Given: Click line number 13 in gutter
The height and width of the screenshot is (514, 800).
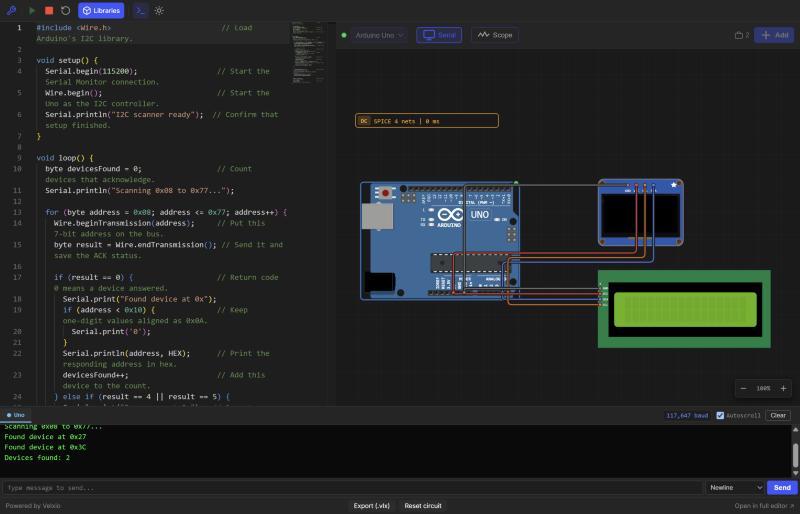Looking at the screenshot, I should pyautogui.click(x=17, y=212).
